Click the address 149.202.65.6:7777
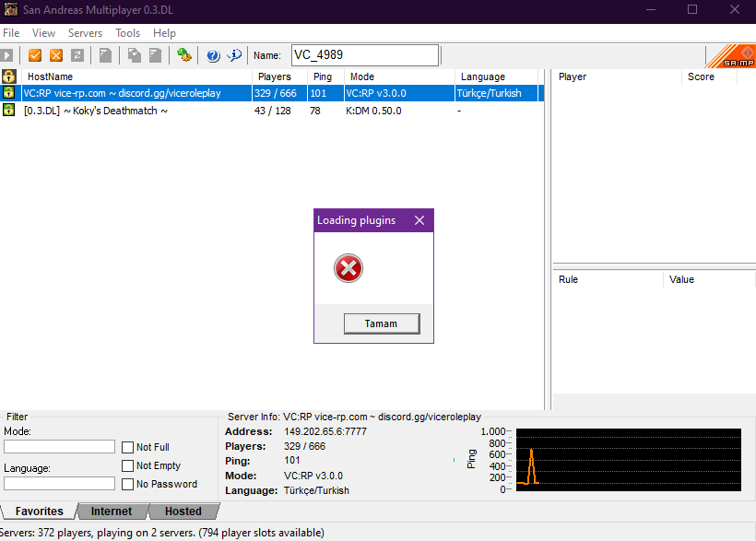 click(x=325, y=431)
